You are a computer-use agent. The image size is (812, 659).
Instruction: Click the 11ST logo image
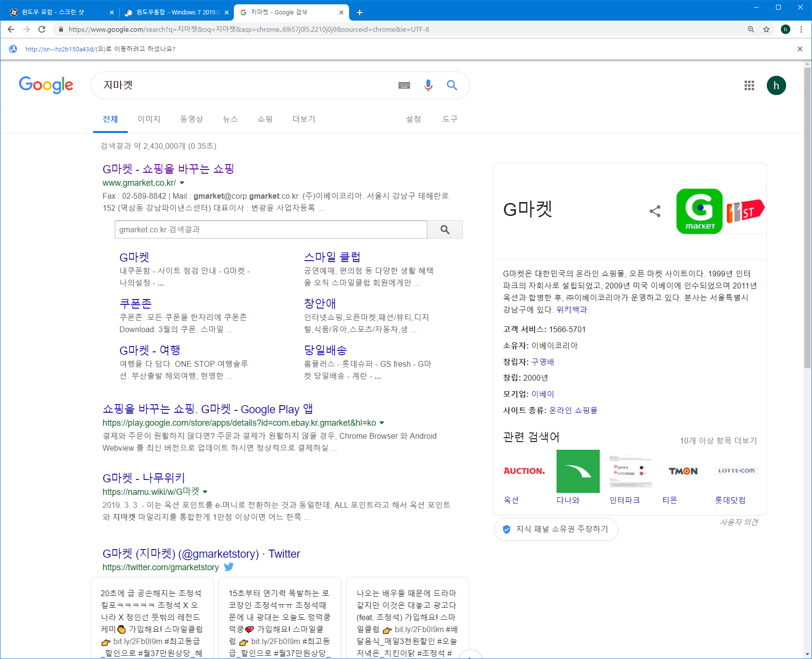tap(745, 211)
